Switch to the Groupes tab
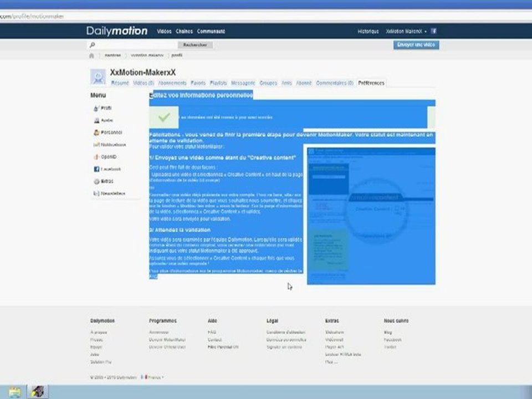The image size is (532, 399). pyautogui.click(x=268, y=83)
